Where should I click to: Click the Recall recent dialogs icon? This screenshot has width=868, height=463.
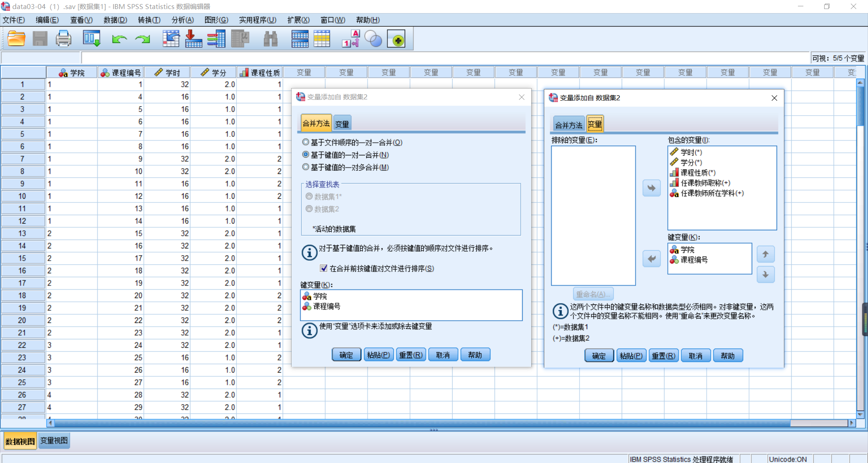91,39
